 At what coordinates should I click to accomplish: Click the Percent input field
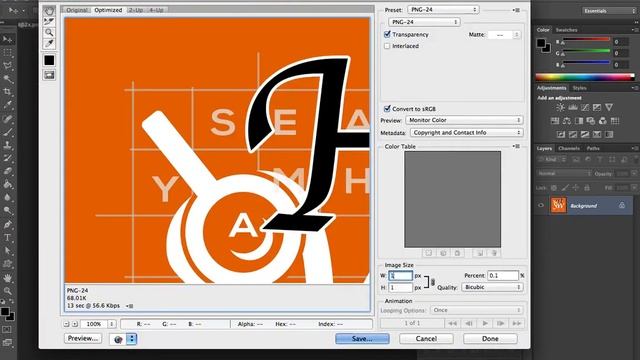tap(503, 276)
